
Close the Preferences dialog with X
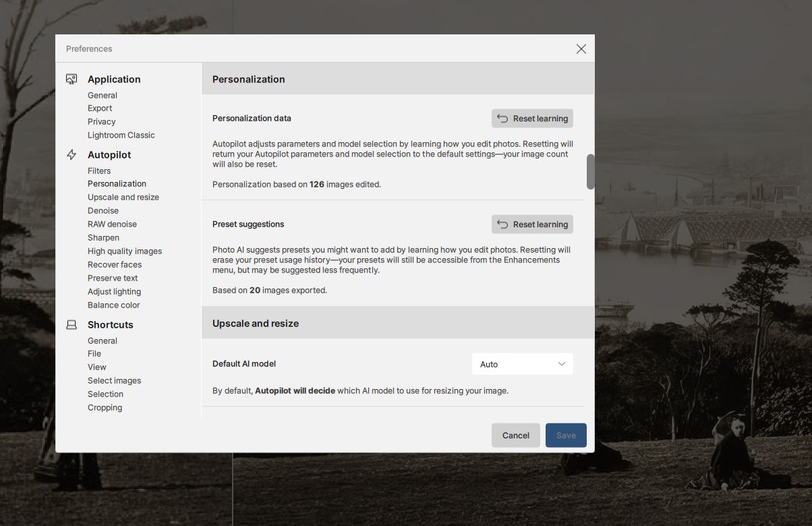(x=581, y=49)
